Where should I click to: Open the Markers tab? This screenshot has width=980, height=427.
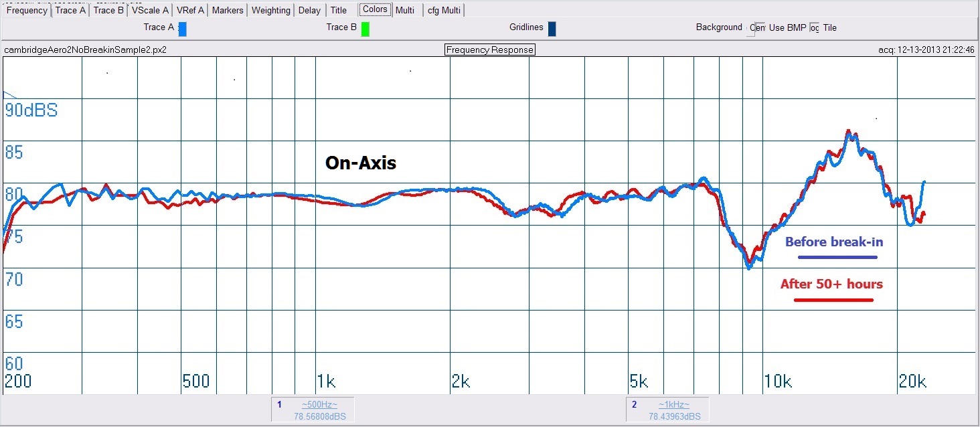(x=228, y=10)
